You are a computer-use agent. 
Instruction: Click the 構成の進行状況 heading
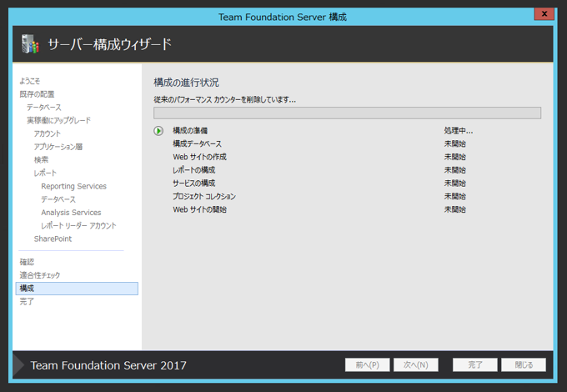(186, 83)
